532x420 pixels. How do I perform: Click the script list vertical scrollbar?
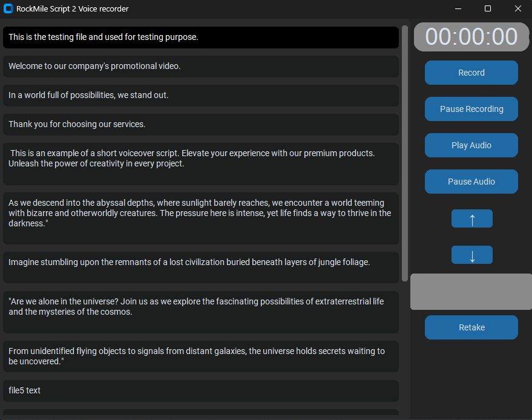[405, 151]
